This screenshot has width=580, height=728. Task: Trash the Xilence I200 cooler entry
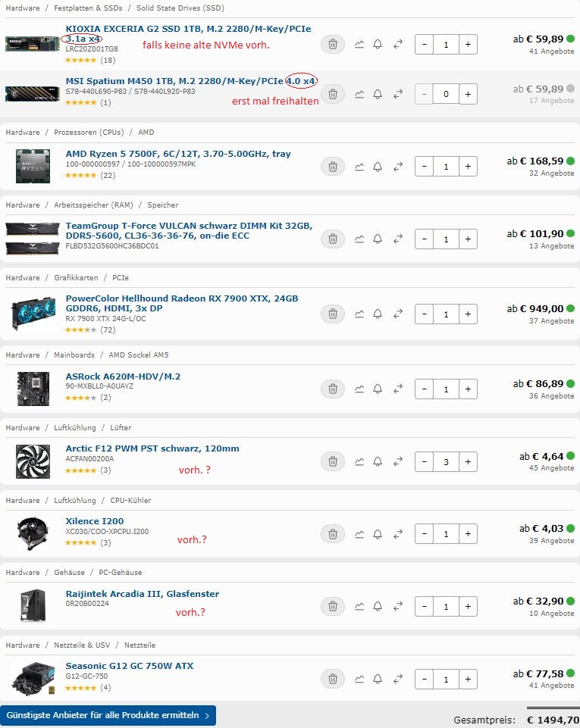point(333,534)
